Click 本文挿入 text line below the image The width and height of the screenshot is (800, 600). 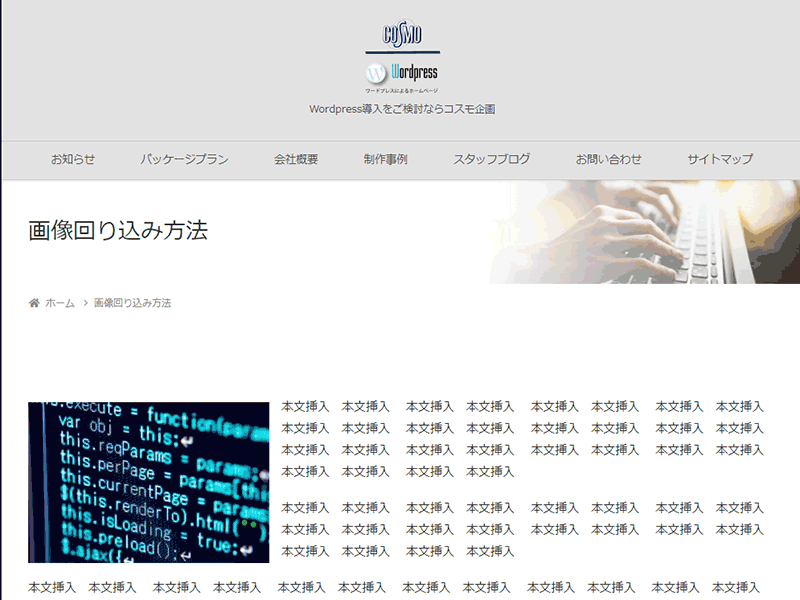393,587
